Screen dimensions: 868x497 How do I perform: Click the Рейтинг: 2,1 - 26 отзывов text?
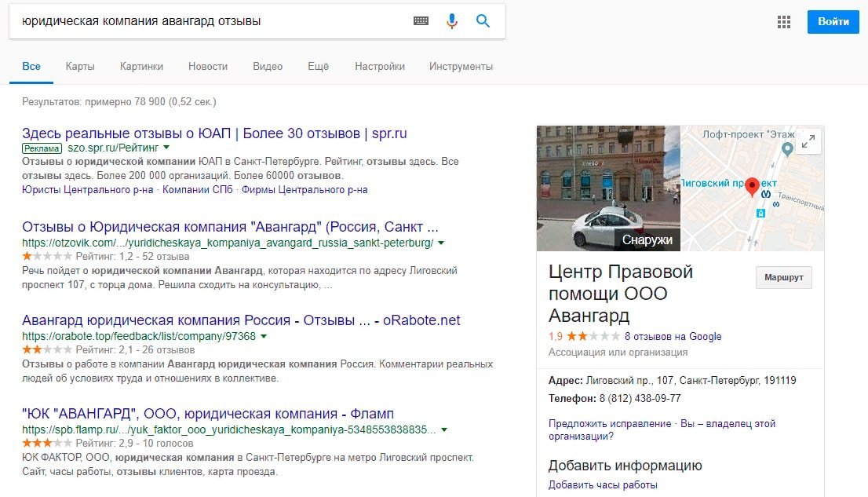coord(135,349)
